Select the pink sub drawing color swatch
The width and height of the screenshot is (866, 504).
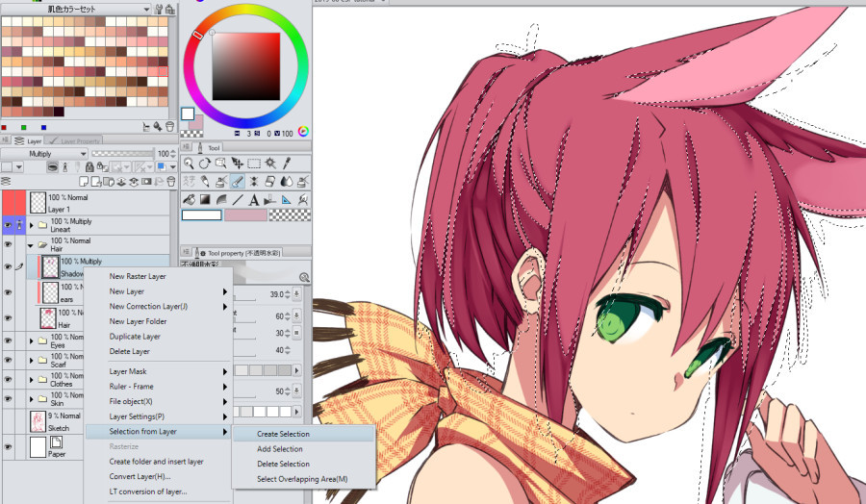pos(245,214)
